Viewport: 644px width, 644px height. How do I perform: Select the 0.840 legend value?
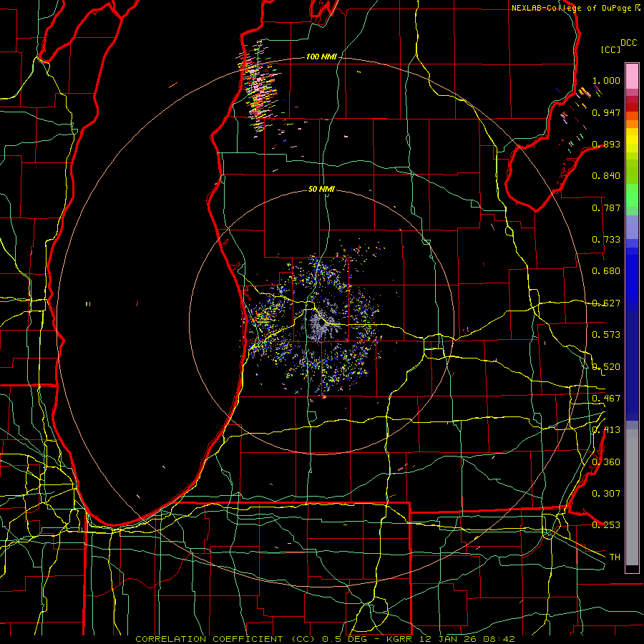[606, 176]
